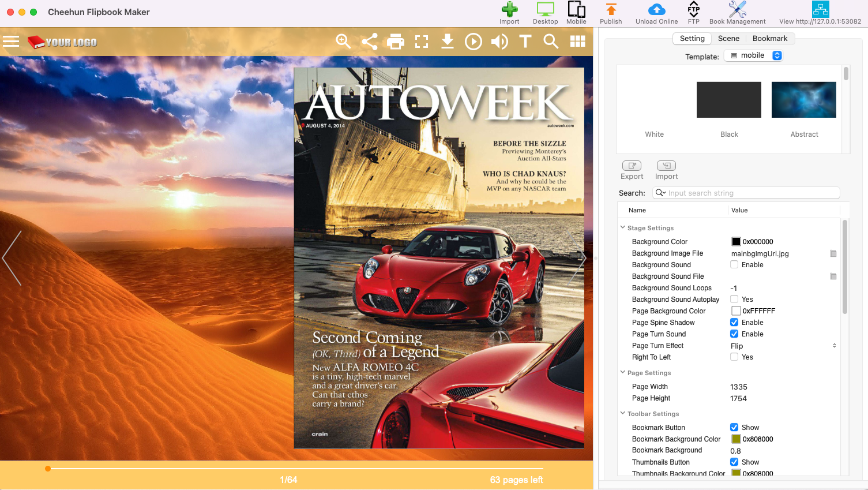Click mainbgImgUrl.jpg value
The width and height of the screenshot is (868, 490).
(760, 253)
